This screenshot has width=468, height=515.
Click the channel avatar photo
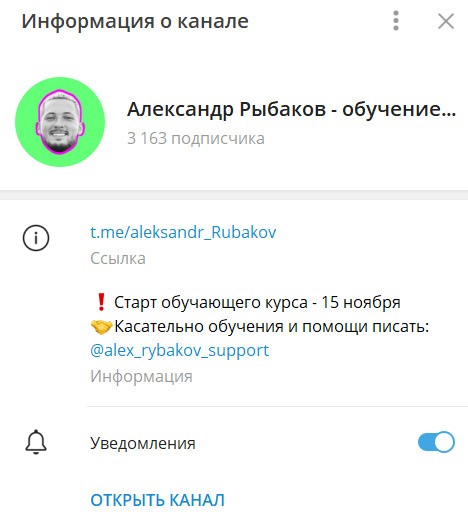point(60,122)
